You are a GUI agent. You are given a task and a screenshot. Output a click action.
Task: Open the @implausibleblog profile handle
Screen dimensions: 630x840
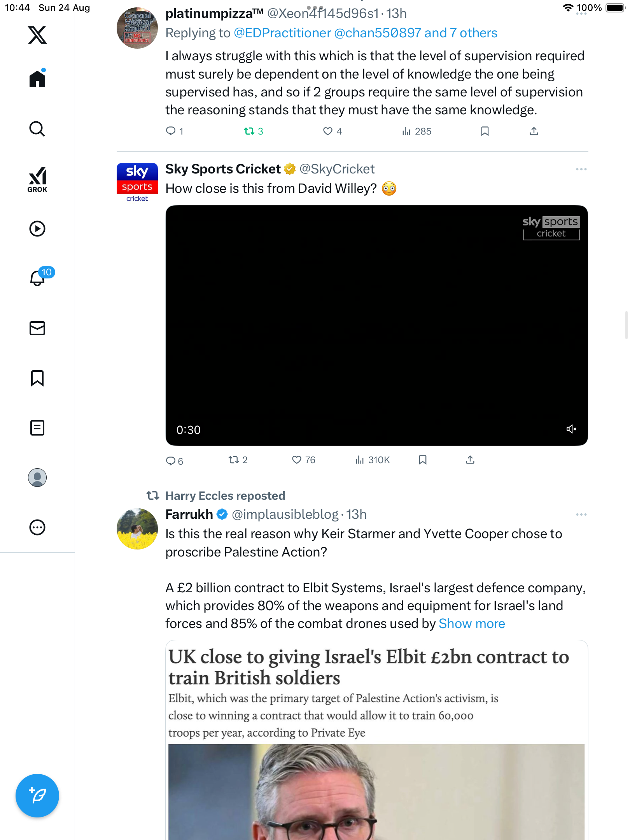tap(285, 514)
